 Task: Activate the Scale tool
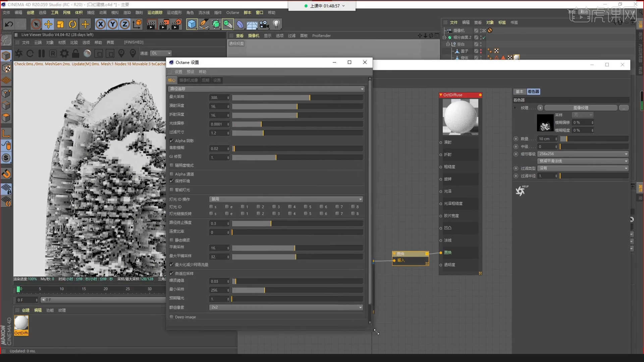(60, 24)
